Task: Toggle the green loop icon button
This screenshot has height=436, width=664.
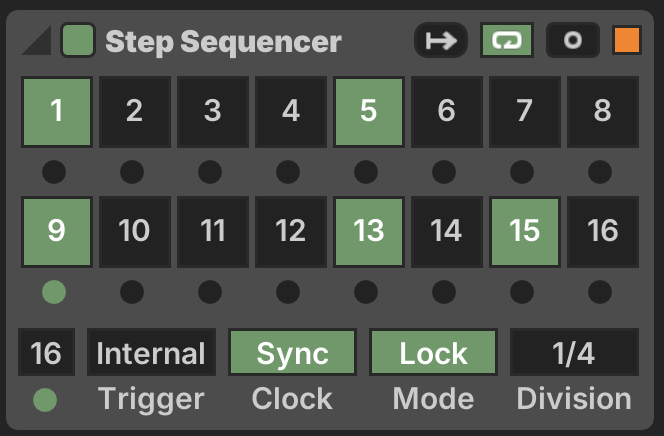Action: [506, 41]
